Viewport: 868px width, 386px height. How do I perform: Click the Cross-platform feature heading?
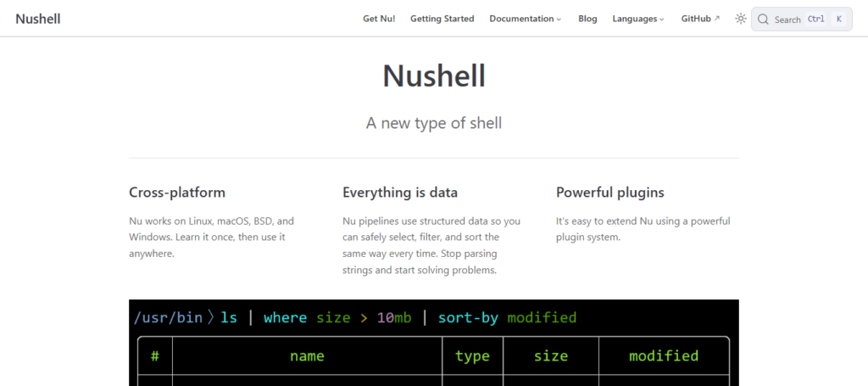coord(177,193)
